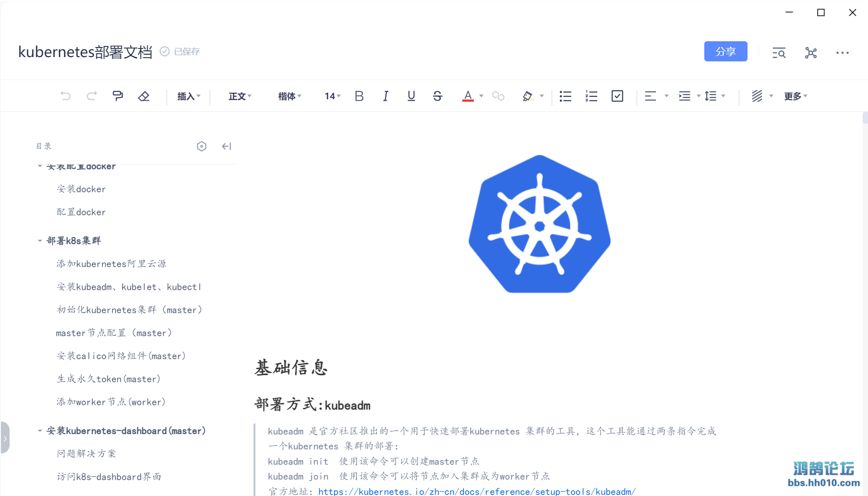This screenshot has width=868, height=496.
Task: Select 安装kubernetes-dashboard(master) in outline
Action: [126, 431]
